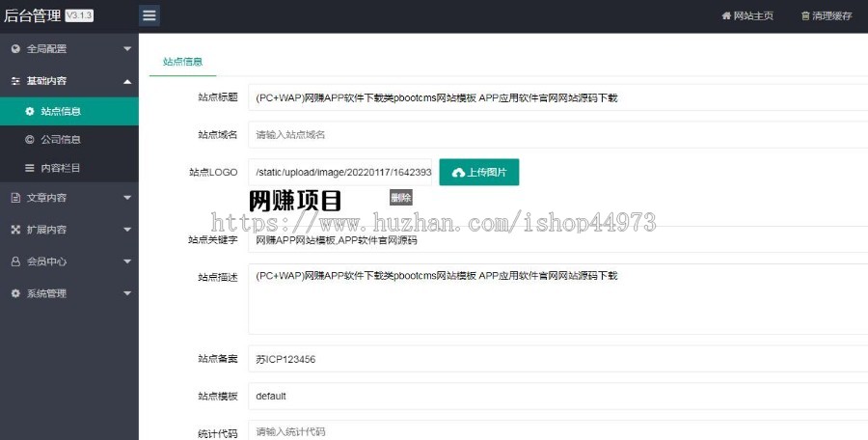Click the V3.1.3 version badge
The width and height of the screenshot is (868, 440).
pyautogui.click(x=79, y=16)
